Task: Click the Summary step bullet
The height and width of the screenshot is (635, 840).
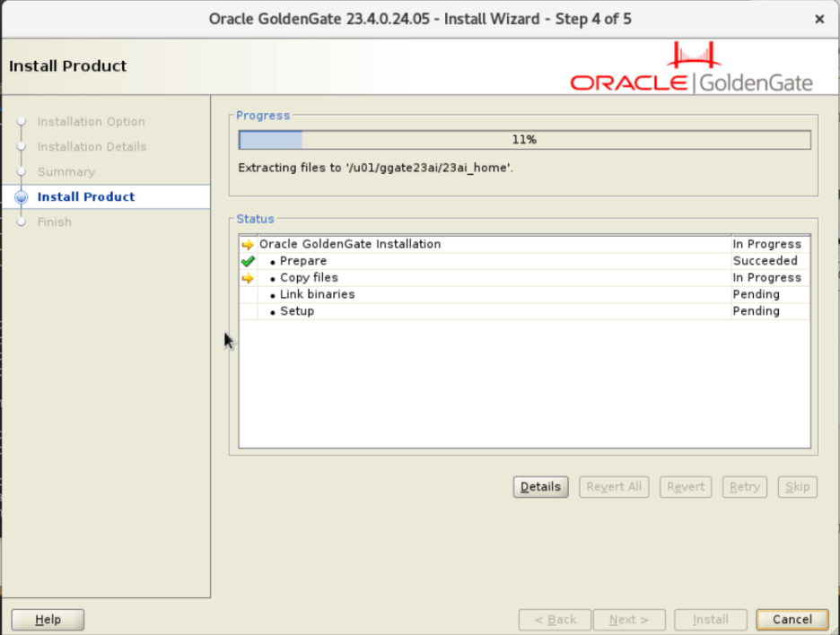Action: pyautogui.click(x=22, y=172)
